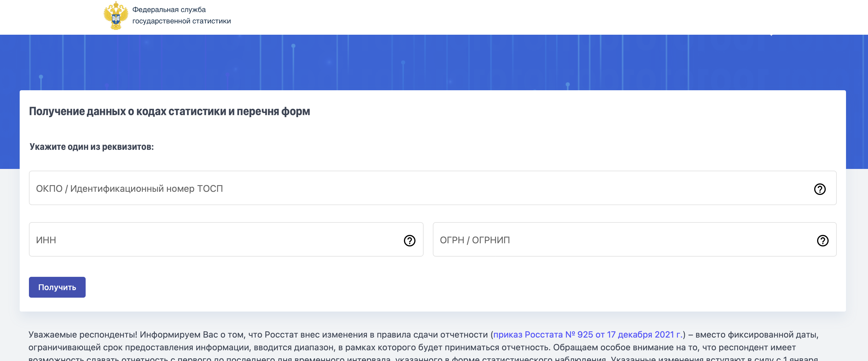
Task: Click the государственной статистики header line
Action: (182, 21)
